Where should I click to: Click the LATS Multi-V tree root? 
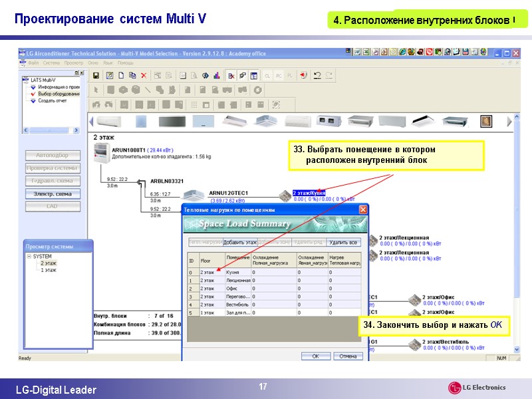click(x=43, y=80)
